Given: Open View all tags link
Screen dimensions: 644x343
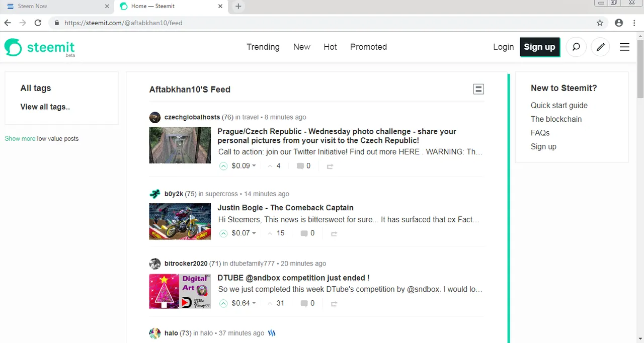Looking at the screenshot, I should point(45,107).
